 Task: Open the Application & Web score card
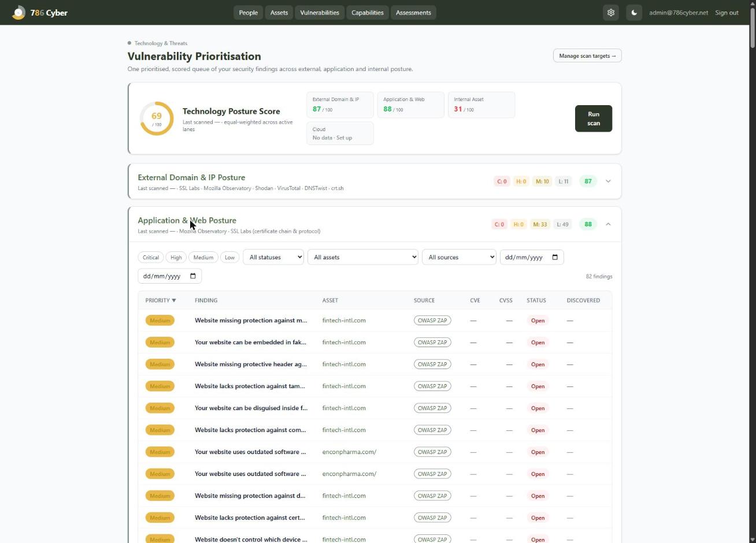coord(410,105)
